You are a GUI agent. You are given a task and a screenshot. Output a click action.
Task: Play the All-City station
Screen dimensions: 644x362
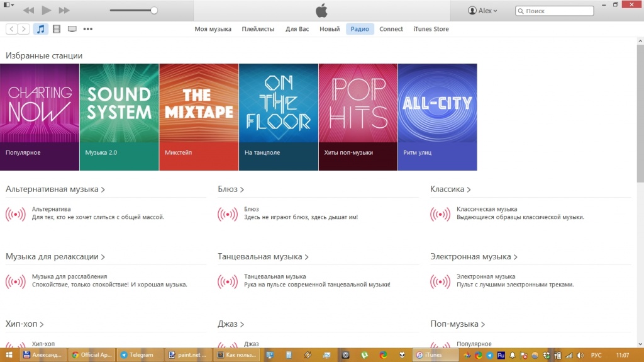(x=438, y=117)
